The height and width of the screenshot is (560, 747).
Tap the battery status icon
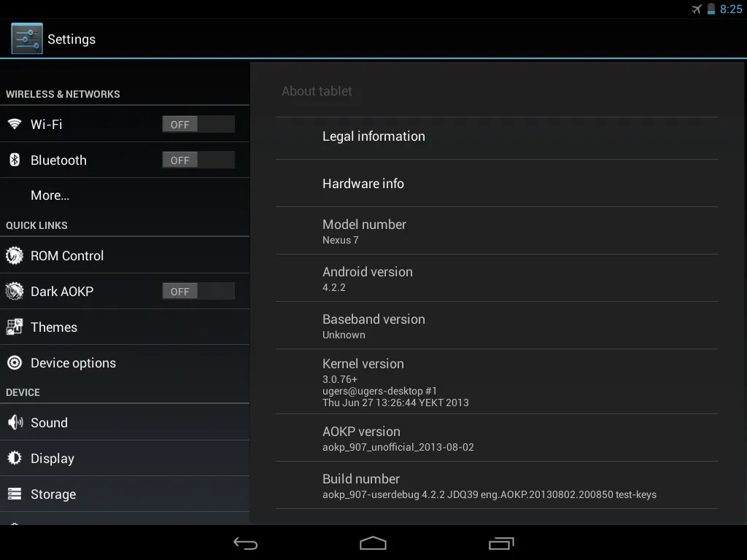tap(711, 9)
